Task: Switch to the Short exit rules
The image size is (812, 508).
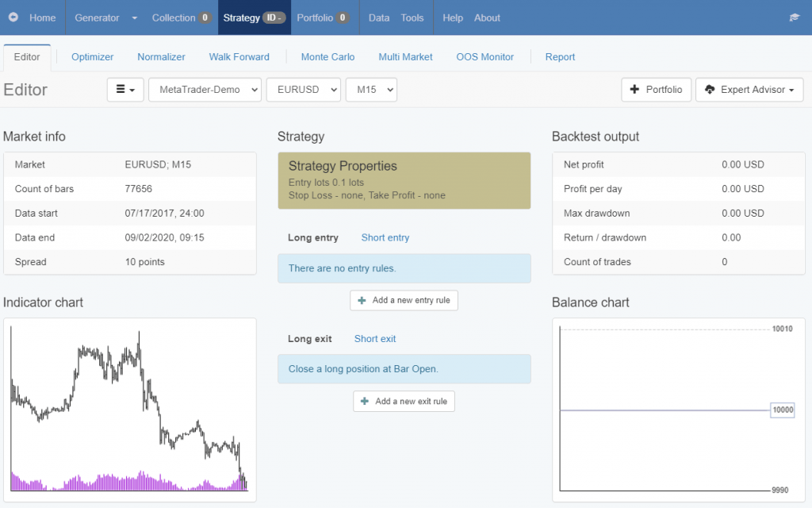Action: click(x=375, y=339)
